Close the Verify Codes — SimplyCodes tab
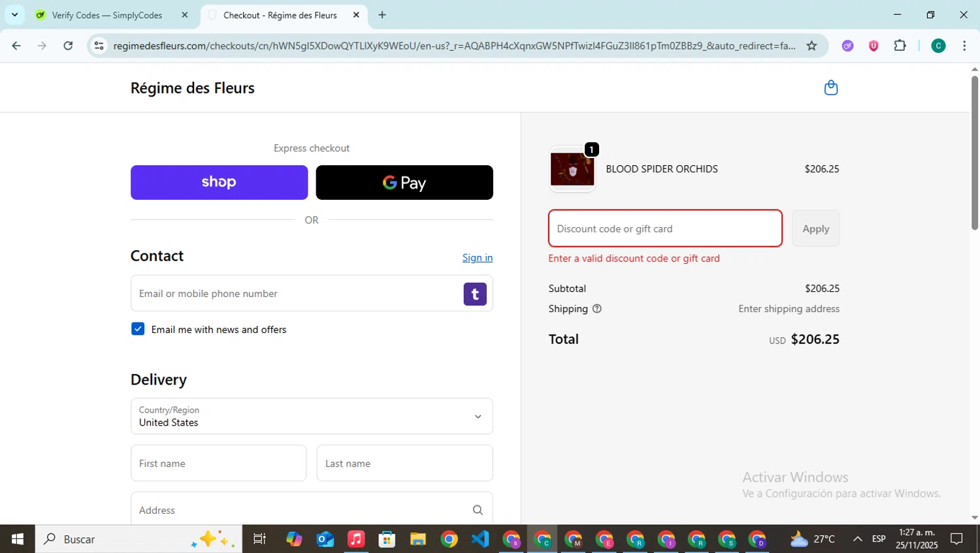This screenshot has height=553, width=980. [x=185, y=15]
